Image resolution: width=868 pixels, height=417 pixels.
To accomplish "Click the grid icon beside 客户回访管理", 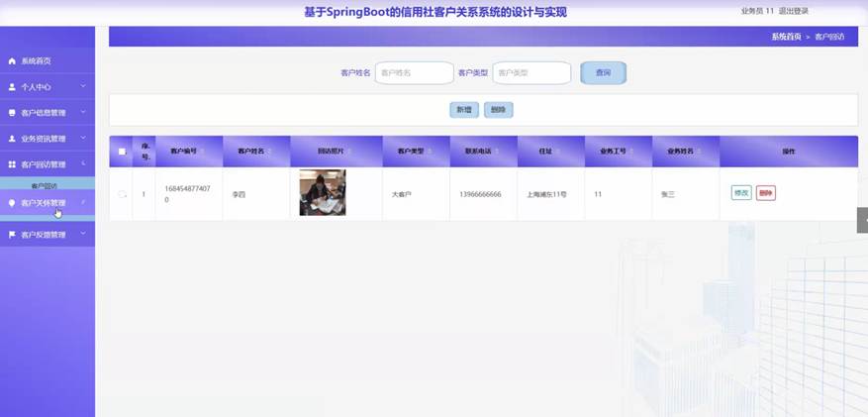I will [x=12, y=164].
